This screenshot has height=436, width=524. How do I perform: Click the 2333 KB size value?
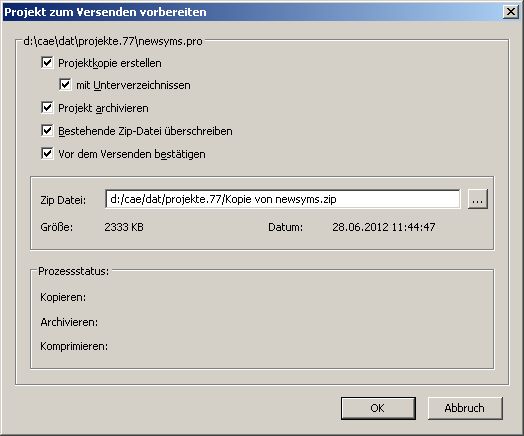click(x=124, y=227)
